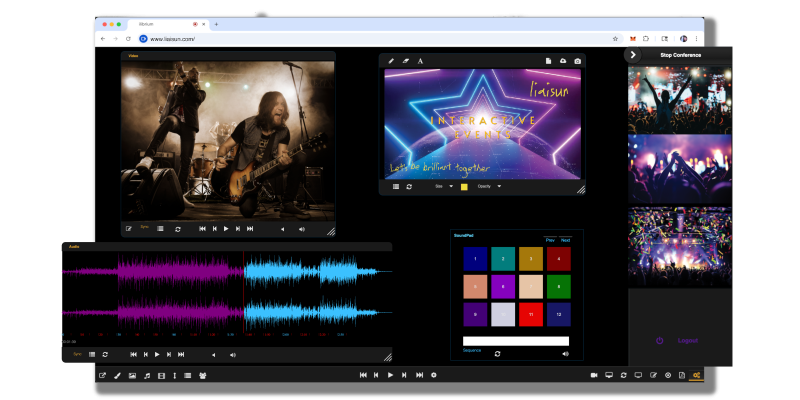Click the Logout link
This screenshot has height=400, width=800.
pyautogui.click(x=688, y=340)
